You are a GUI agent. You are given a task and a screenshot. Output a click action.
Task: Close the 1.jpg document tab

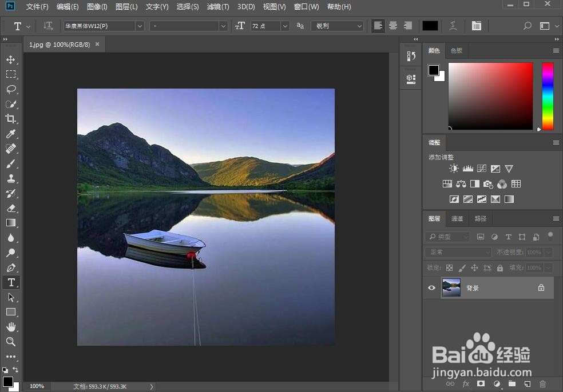(97, 44)
